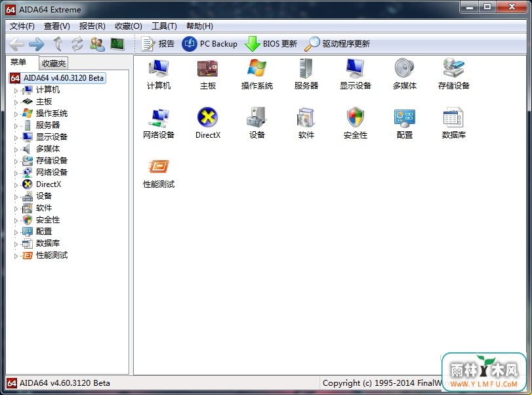Expand the 网络设备 tree node arrow
Image resolution: width=532 pixels, height=395 pixels.
(x=16, y=173)
